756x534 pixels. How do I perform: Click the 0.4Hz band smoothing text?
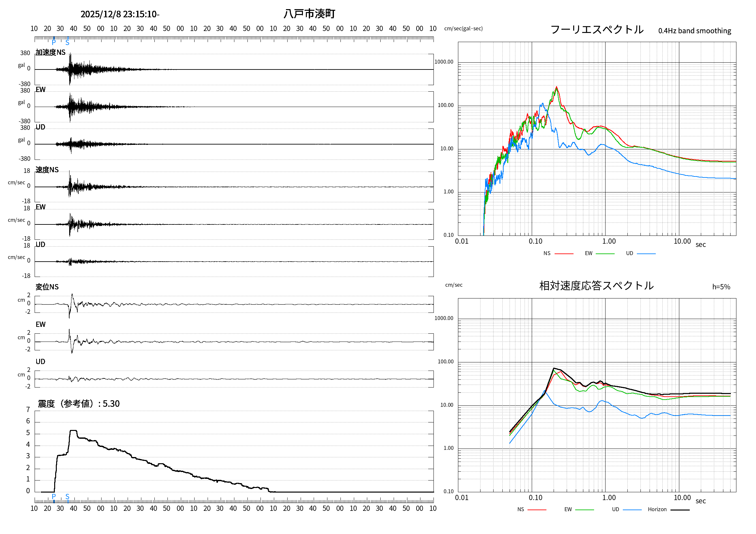pos(694,31)
